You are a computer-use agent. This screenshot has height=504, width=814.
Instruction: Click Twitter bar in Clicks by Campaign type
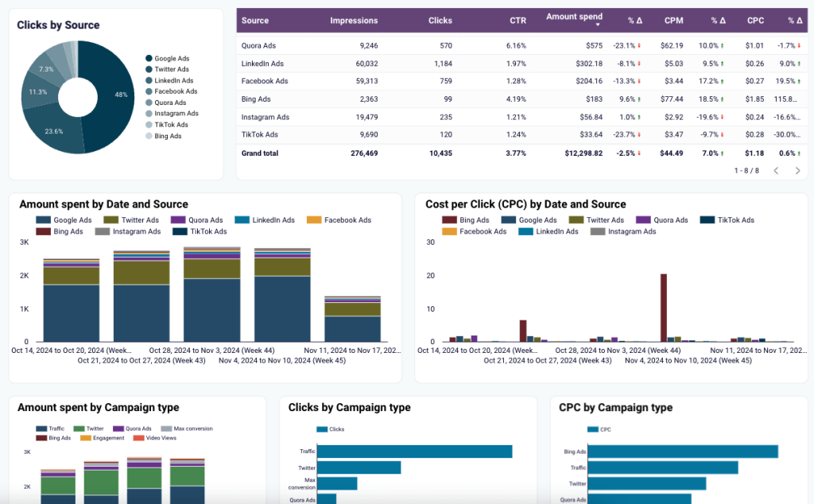pos(359,467)
